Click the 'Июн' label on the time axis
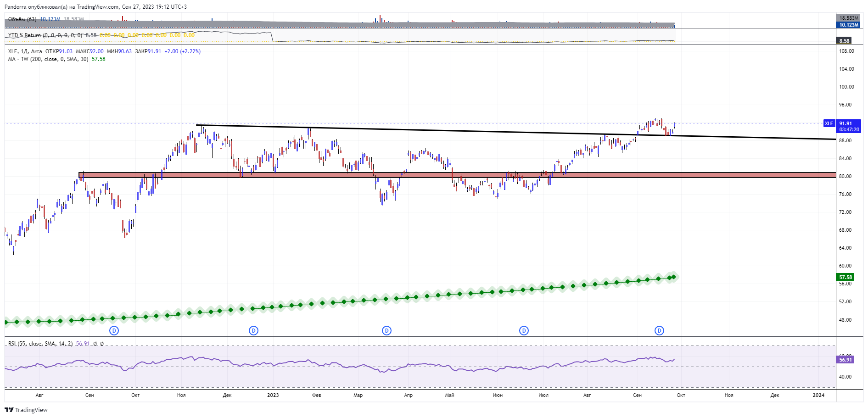The image size is (868, 418). point(498,395)
